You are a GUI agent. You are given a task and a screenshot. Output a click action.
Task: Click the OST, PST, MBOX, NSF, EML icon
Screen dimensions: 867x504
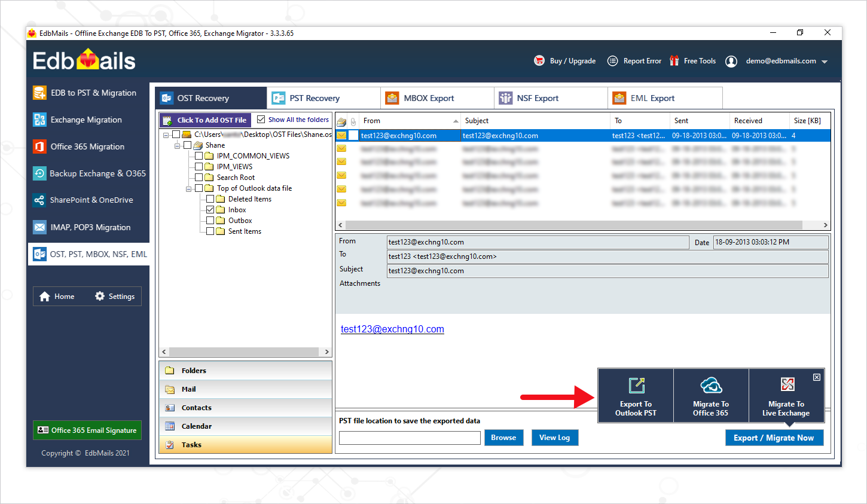click(x=39, y=254)
